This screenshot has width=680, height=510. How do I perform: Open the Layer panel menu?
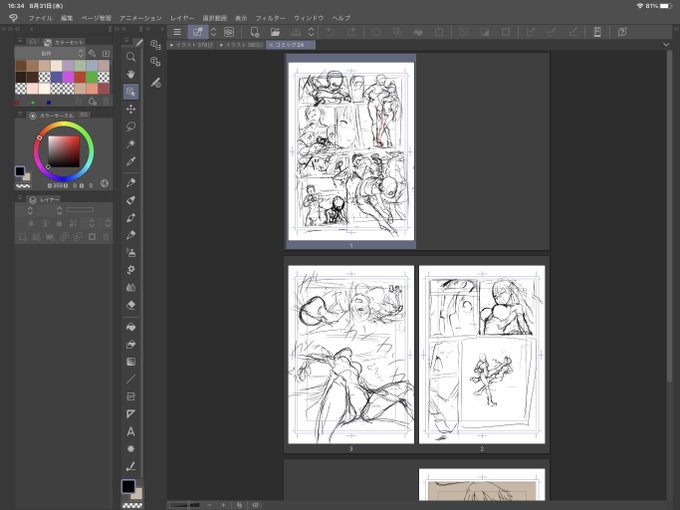click(x=20, y=198)
